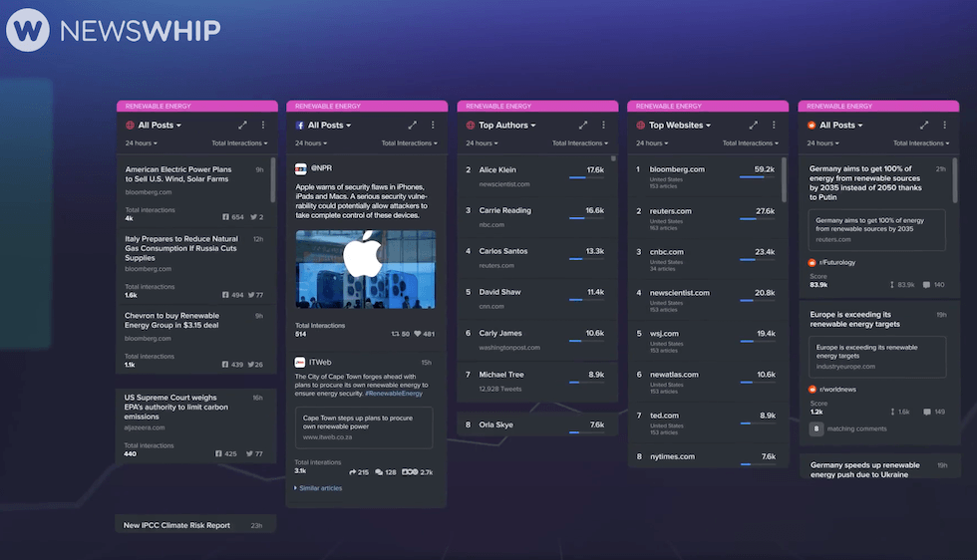Open more options in Reddit All Posts panel
977x560 pixels.
[945, 126]
